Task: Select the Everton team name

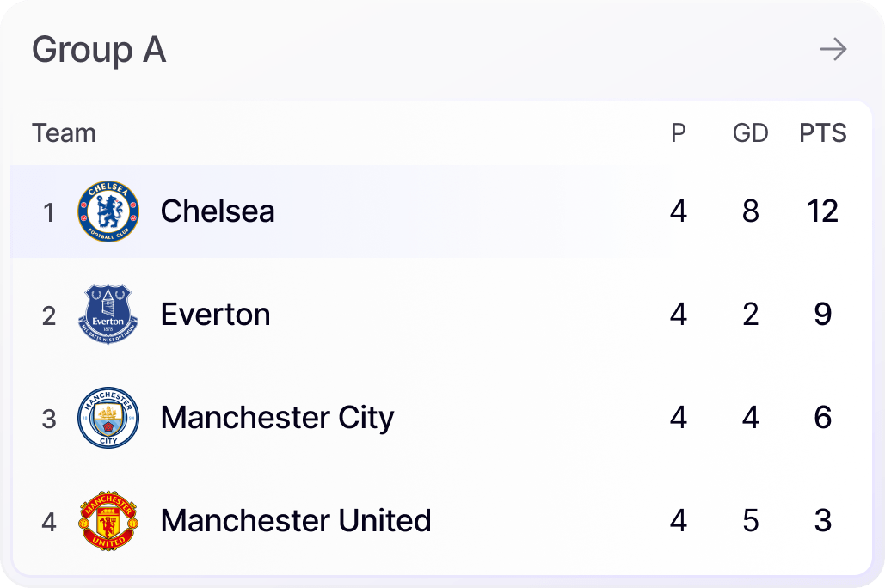Action: [x=215, y=315]
